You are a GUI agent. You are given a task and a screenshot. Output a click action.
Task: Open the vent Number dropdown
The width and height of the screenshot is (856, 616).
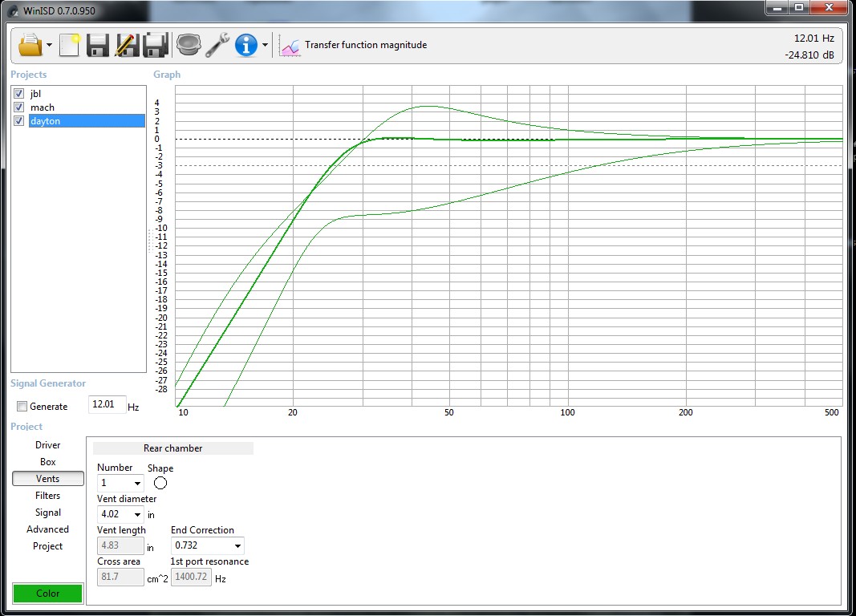click(137, 484)
